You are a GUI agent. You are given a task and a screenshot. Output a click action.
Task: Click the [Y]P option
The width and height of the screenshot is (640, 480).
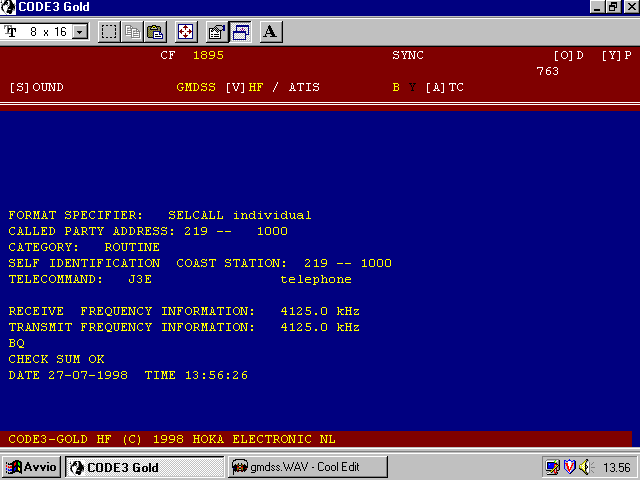[616, 56]
